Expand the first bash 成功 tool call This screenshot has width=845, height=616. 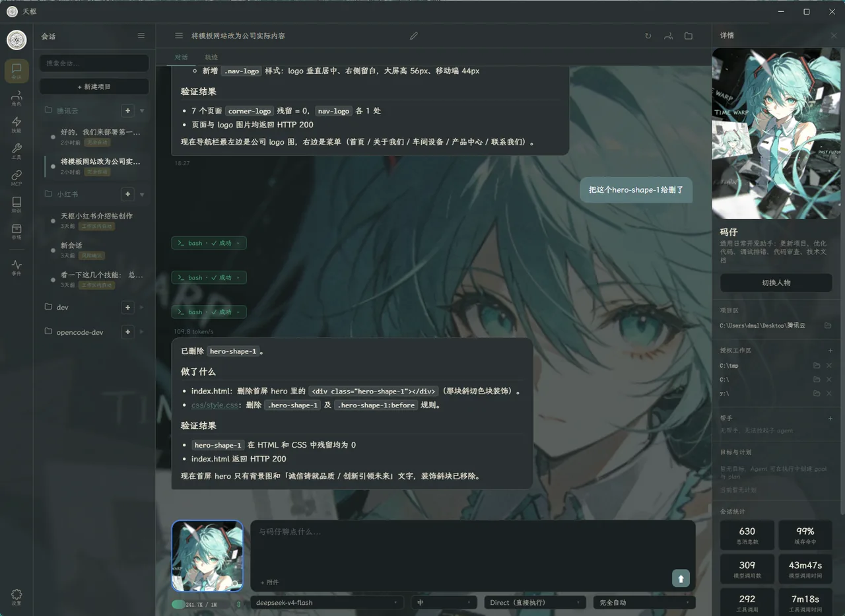(x=209, y=243)
